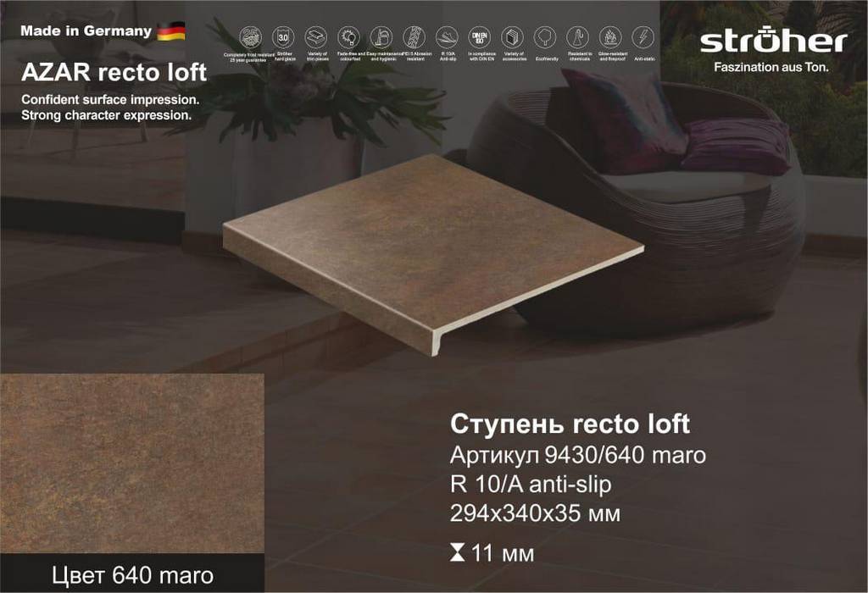Click the Variety of accessories icon
868x593 pixels.
coord(512,37)
